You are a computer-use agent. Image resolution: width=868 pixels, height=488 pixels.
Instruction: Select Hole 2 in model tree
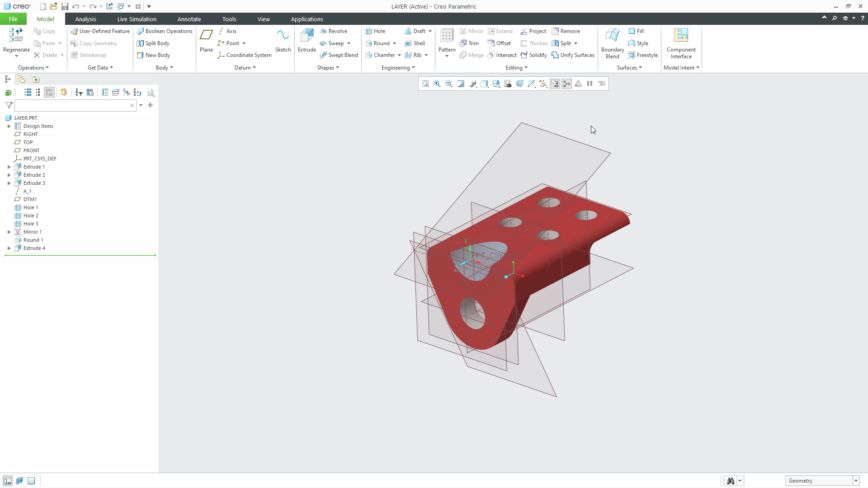[x=31, y=216]
